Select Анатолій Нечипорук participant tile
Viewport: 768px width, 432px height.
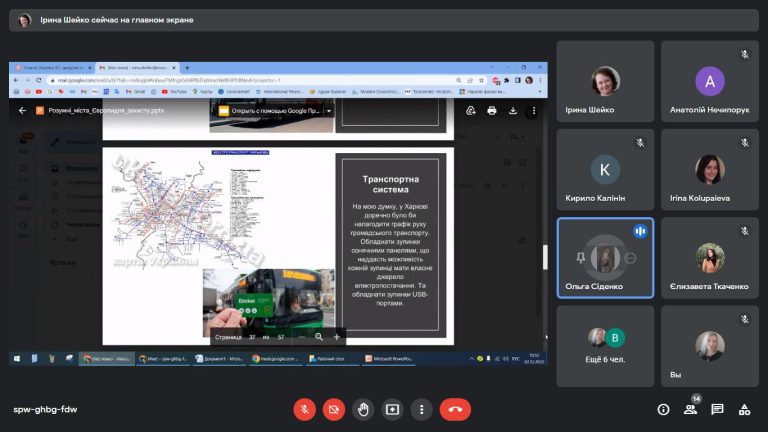tap(710, 81)
